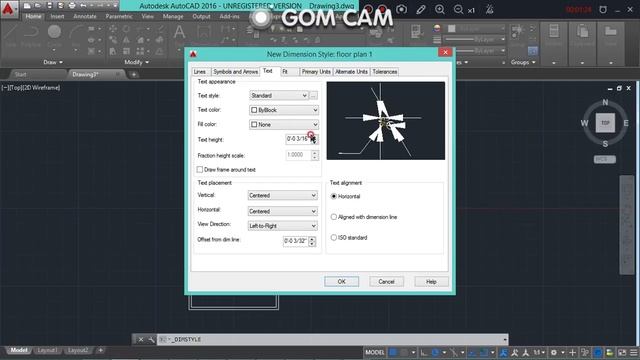Click the Undo arrow in quick access toolbar
Viewport: 640px width, 360px height.
[x=83, y=6]
